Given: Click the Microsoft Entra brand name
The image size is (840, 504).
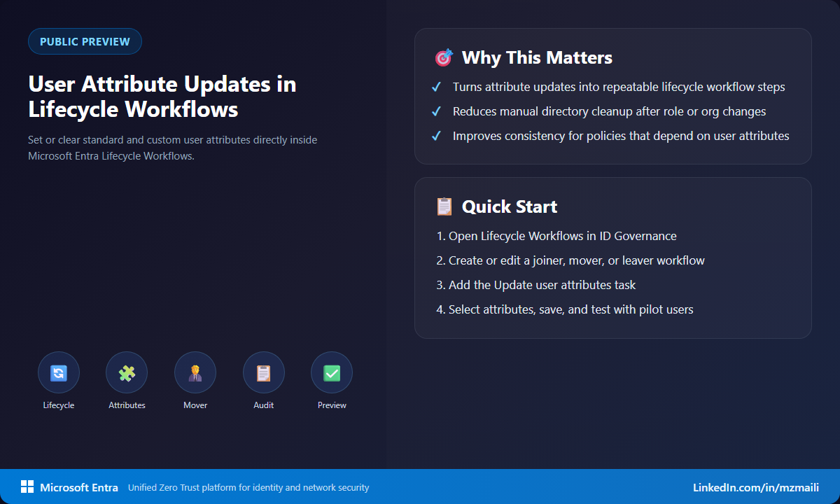Looking at the screenshot, I should (x=79, y=488).
